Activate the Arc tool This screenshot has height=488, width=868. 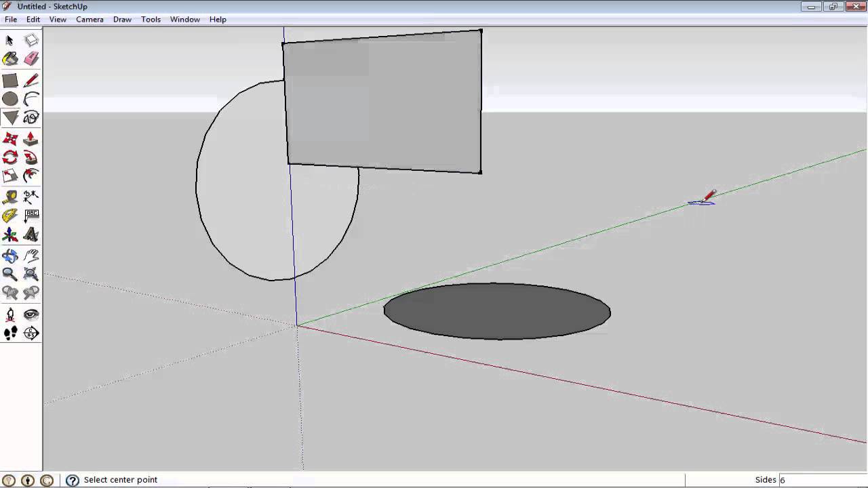point(31,100)
